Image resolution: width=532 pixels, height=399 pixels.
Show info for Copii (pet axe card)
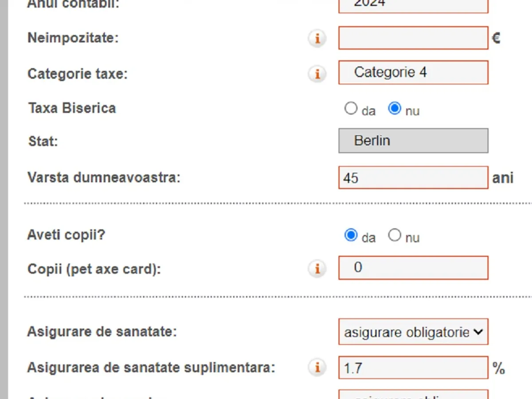[317, 269]
